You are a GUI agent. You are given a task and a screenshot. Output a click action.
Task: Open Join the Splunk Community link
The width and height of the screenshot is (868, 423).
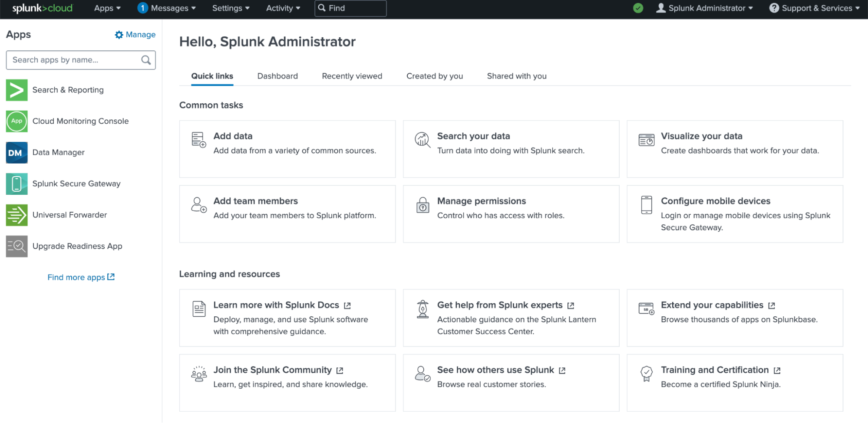273,370
